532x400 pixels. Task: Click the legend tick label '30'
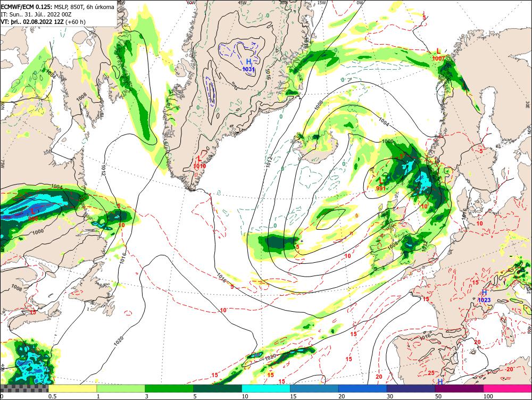tap(390, 396)
